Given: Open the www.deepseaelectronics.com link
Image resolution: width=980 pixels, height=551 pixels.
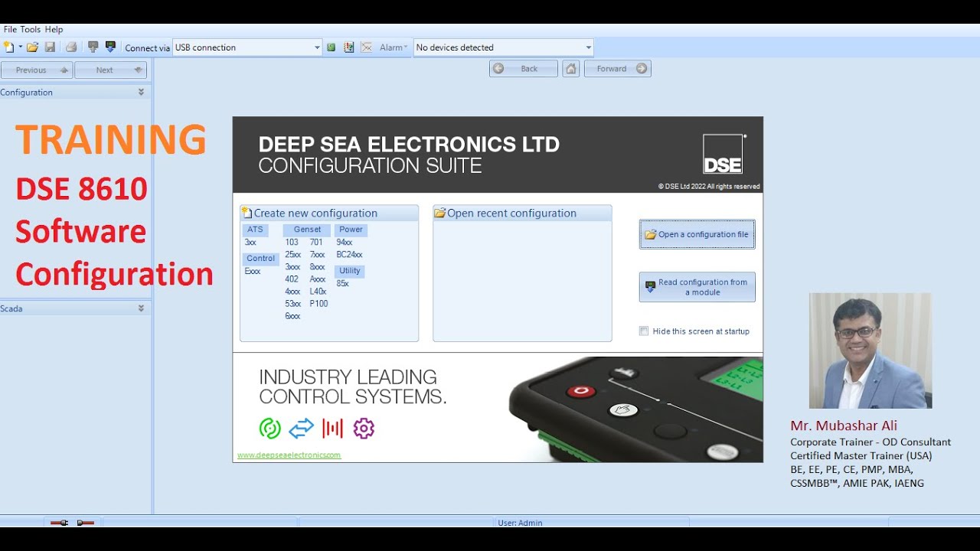Looking at the screenshot, I should point(289,455).
